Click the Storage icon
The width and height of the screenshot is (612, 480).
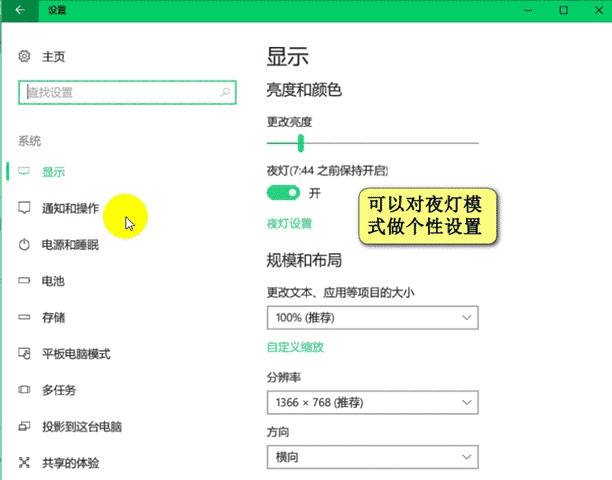[25, 317]
